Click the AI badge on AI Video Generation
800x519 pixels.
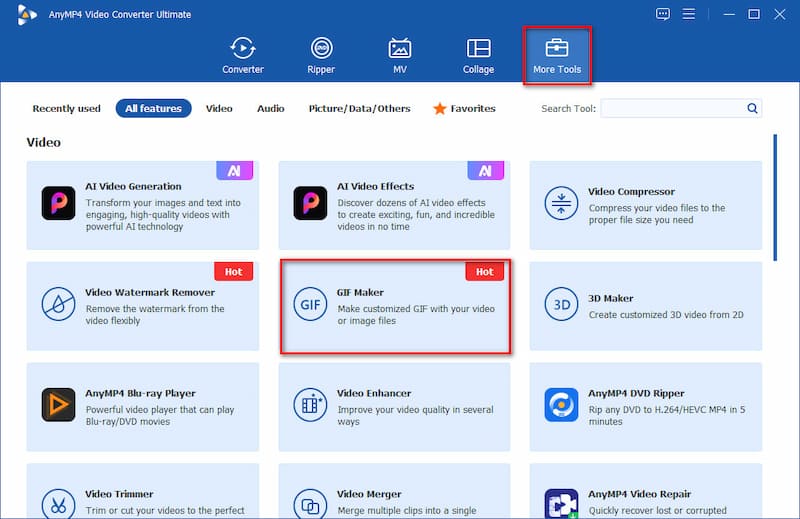pos(234,170)
